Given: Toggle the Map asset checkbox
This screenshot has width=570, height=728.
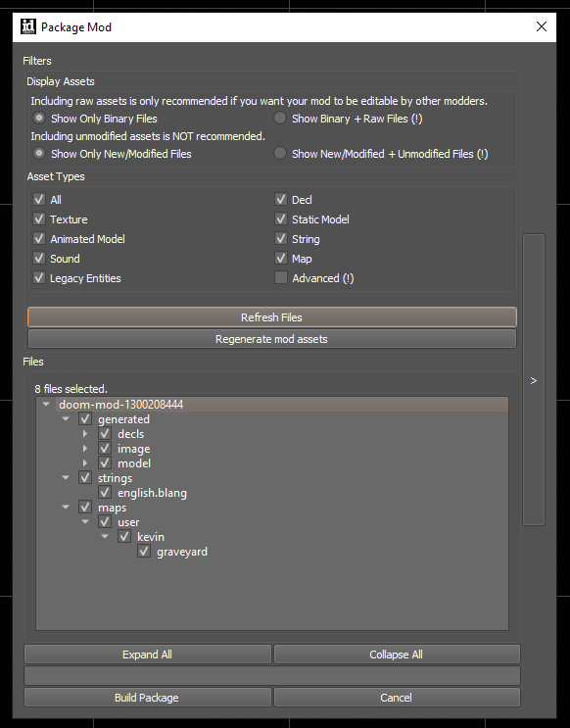Looking at the screenshot, I should [x=281, y=258].
